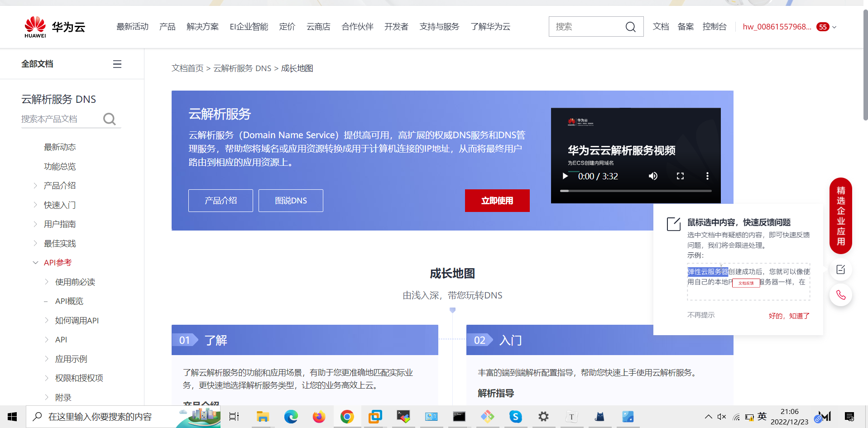Open 最新动态 in sidebar
The width and height of the screenshot is (868, 428).
pyautogui.click(x=60, y=147)
